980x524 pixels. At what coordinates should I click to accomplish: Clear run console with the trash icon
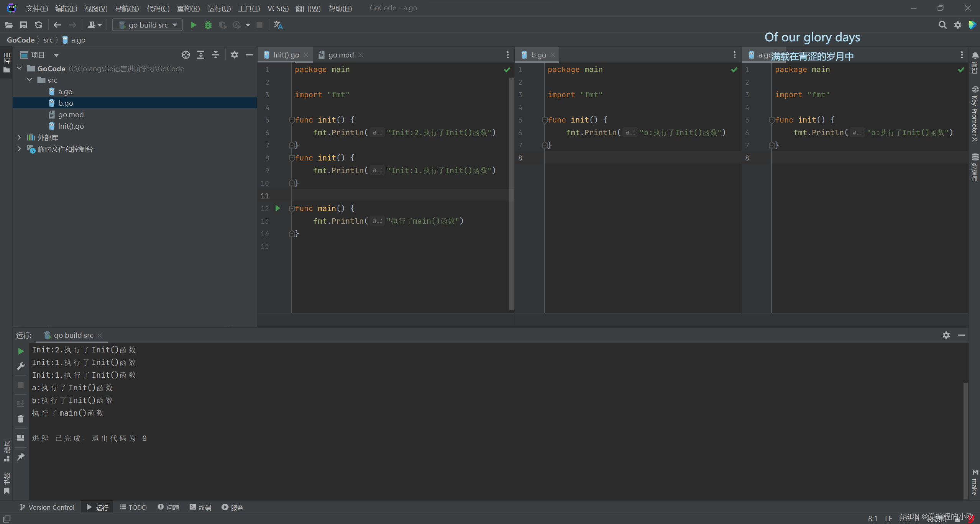[21, 419]
